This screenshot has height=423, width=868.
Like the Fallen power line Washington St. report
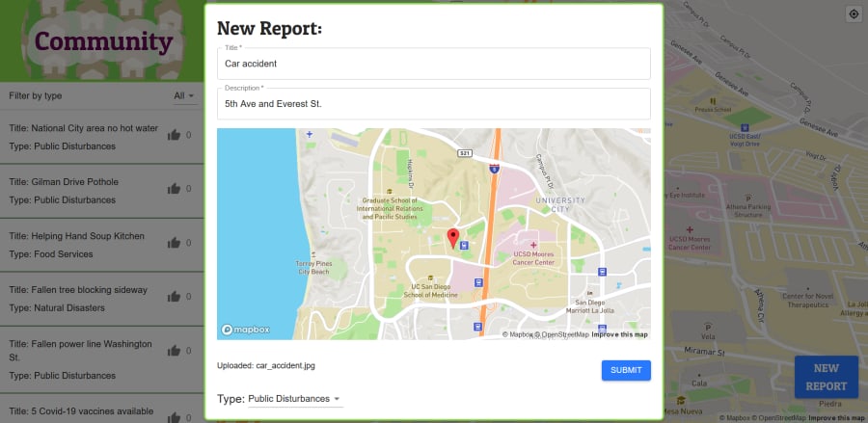click(x=174, y=351)
